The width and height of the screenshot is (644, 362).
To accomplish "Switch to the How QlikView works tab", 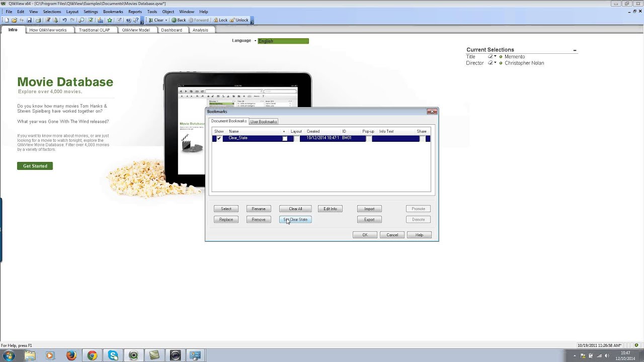I will [x=48, y=30].
